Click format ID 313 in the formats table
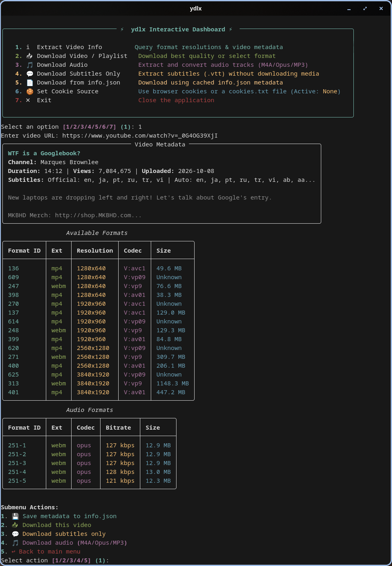 pyautogui.click(x=13, y=383)
